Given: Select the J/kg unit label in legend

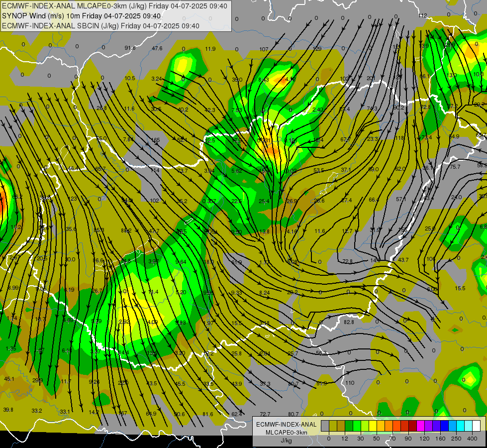Looking at the screenshot, I should point(286,441).
